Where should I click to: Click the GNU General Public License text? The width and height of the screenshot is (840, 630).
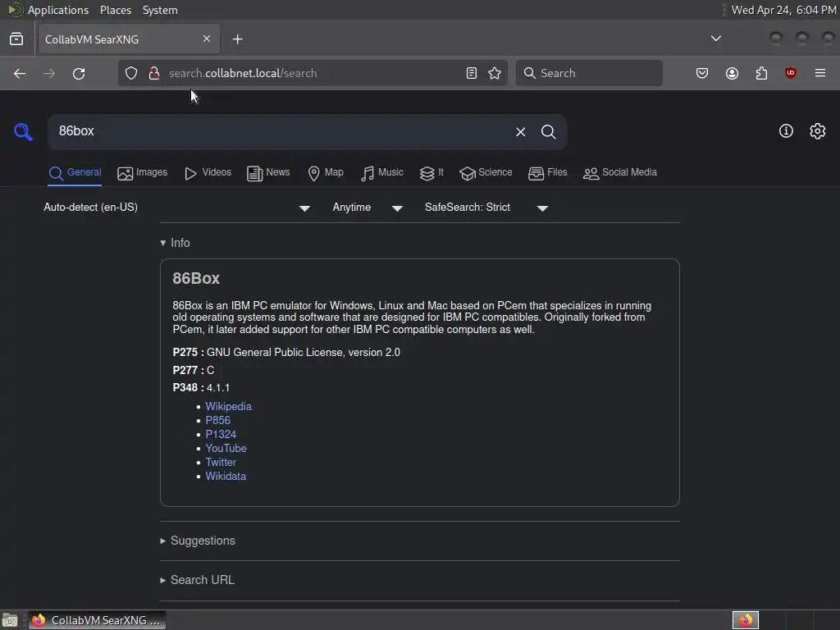304,353
